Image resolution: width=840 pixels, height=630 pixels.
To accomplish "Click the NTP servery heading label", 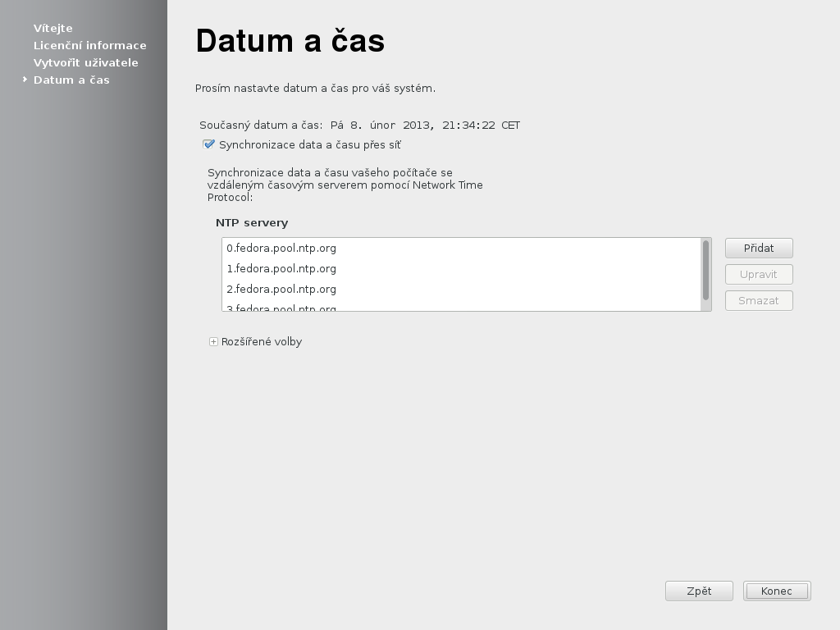I will (x=252, y=222).
